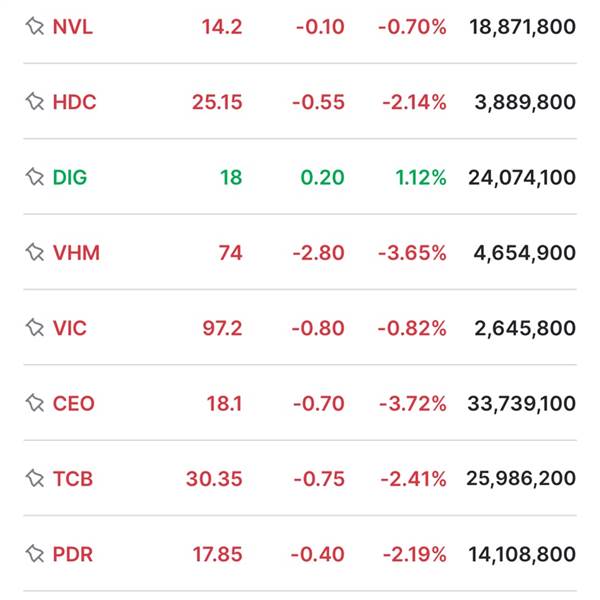
Task: Open the TCB ticker symbol
Action: click(73, 479)
